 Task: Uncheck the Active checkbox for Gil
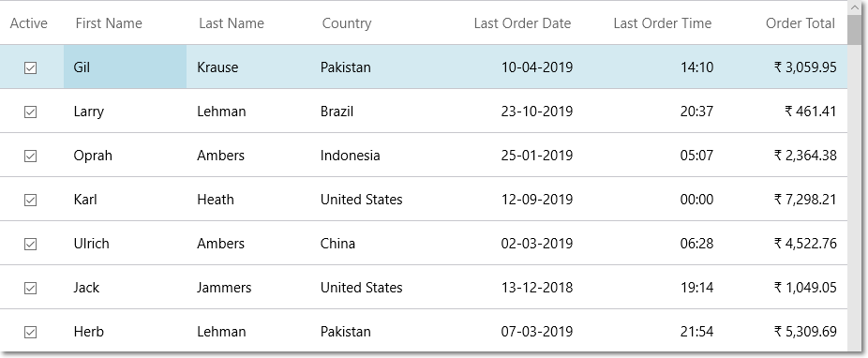pos(30,67)
